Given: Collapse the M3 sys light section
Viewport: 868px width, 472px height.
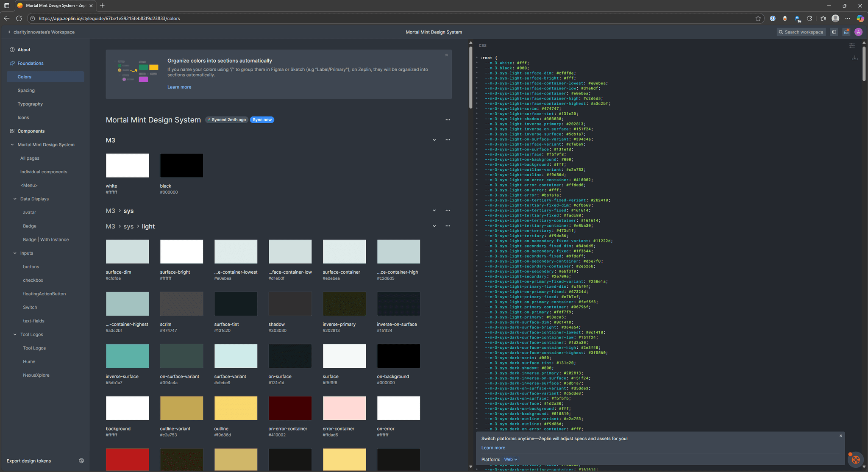Looking at the screenshot, I should coord(434,226).
